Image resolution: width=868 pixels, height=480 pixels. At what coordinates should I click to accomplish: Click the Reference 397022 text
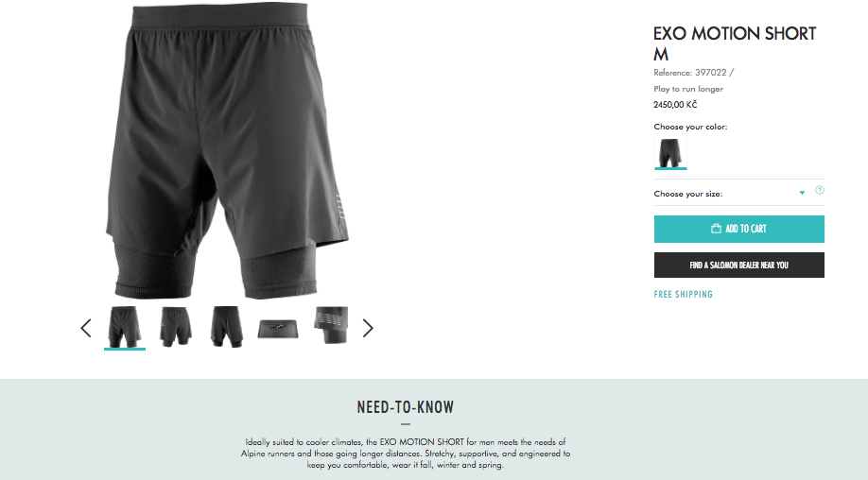click(x=694, y=73)
